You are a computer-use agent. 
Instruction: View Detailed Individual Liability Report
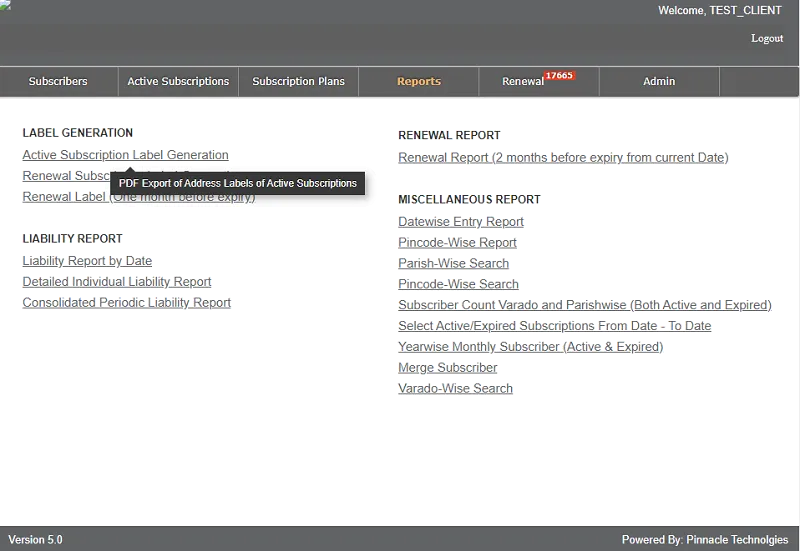tap(118, 282)
